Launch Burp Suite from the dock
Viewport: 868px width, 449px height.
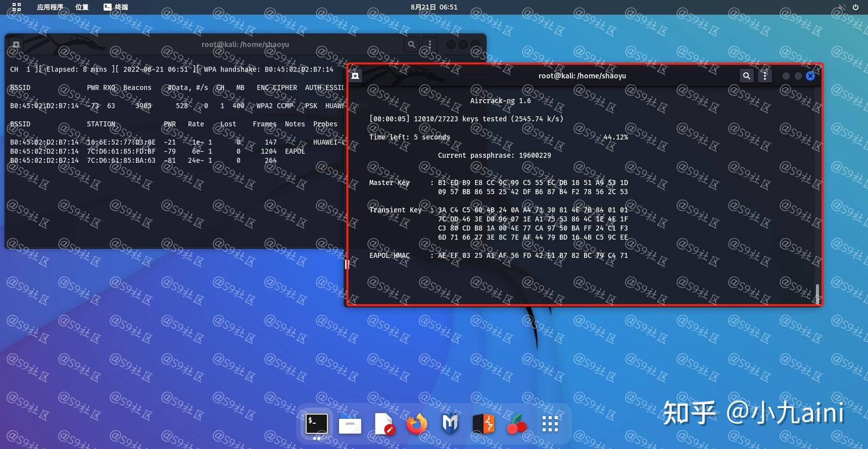(484, 424)
